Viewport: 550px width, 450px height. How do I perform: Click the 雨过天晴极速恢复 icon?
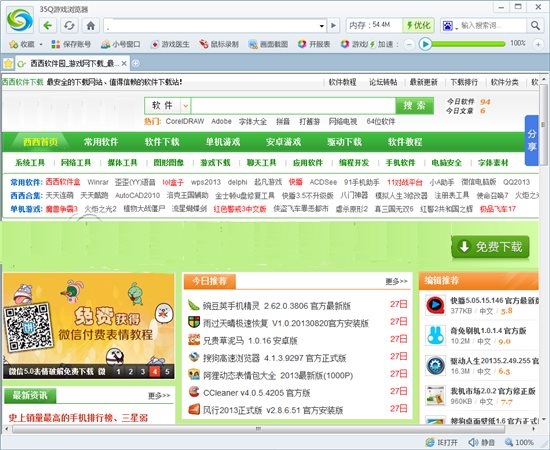coord(194,322)
